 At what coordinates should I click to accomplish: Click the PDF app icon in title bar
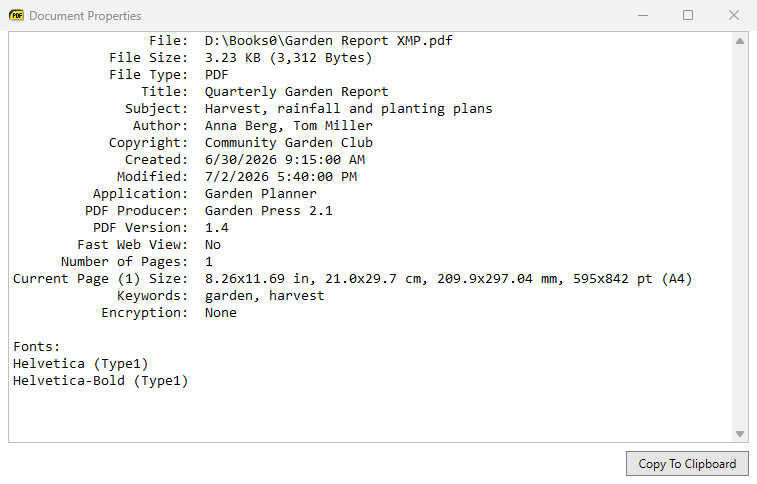[16, 15]
